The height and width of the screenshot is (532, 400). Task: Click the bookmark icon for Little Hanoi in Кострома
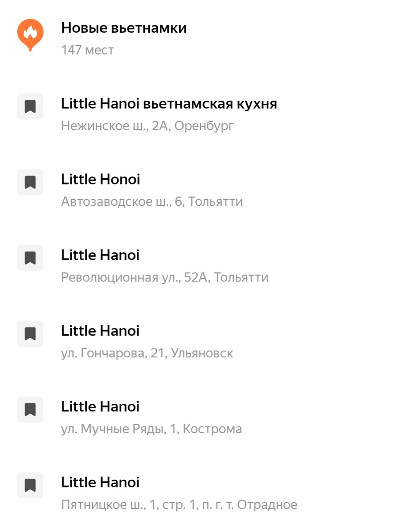(30, 410)
